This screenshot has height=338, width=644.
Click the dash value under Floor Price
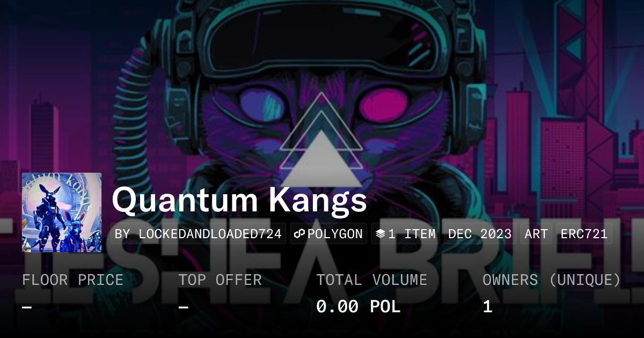[x=27, y=307]
